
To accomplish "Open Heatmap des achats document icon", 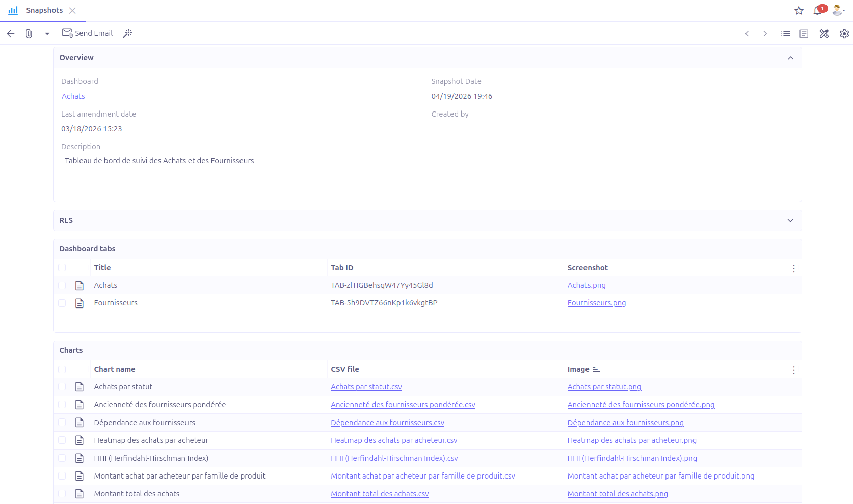I will tap(79, 440).
